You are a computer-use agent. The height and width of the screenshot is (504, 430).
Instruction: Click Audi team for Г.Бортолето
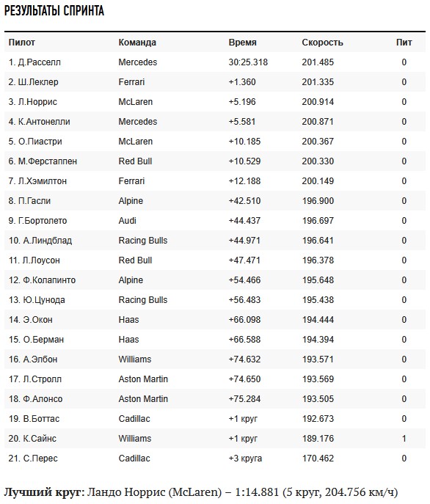point(128,221)
